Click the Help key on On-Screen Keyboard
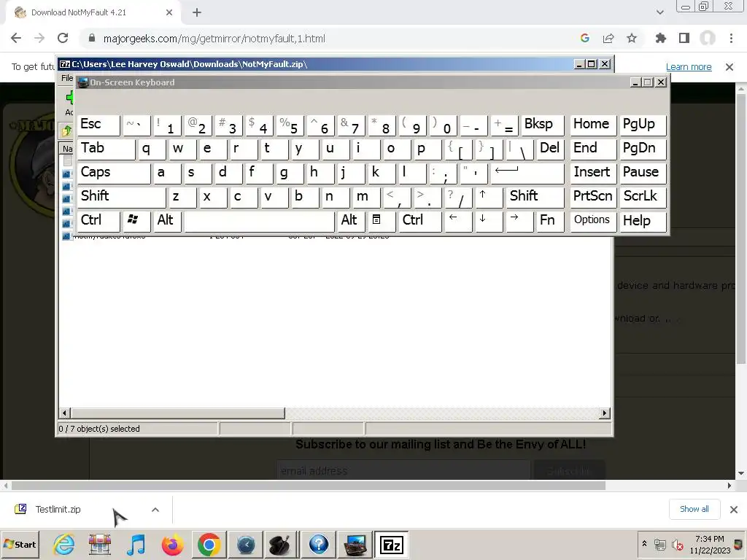The image size is (747, 560). click(642, 220)
